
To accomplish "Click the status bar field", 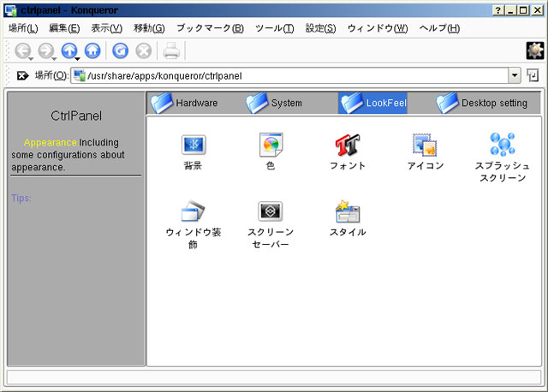I will click(x=274, y=377).
